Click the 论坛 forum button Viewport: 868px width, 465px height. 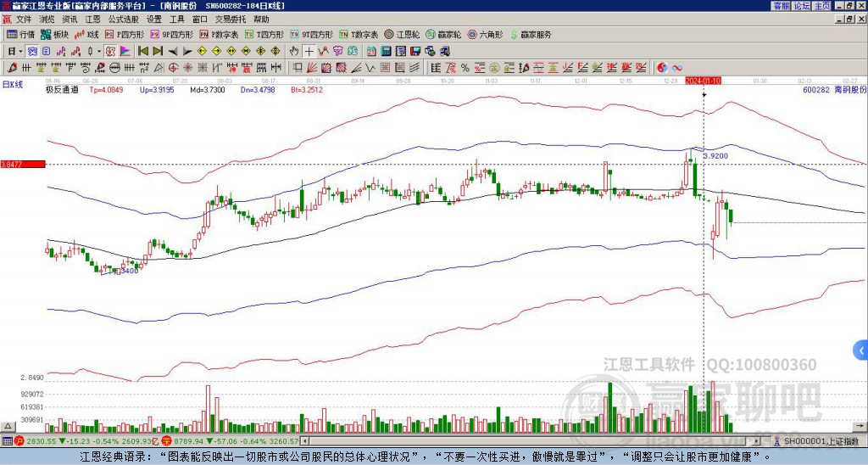(x=802, y=6)
